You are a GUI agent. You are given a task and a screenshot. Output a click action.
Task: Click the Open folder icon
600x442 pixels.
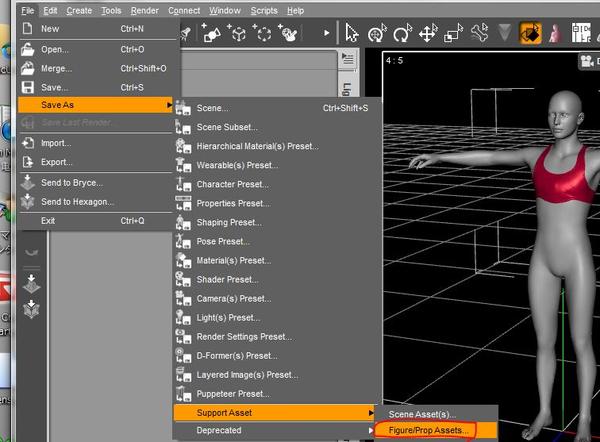point(28,49)
